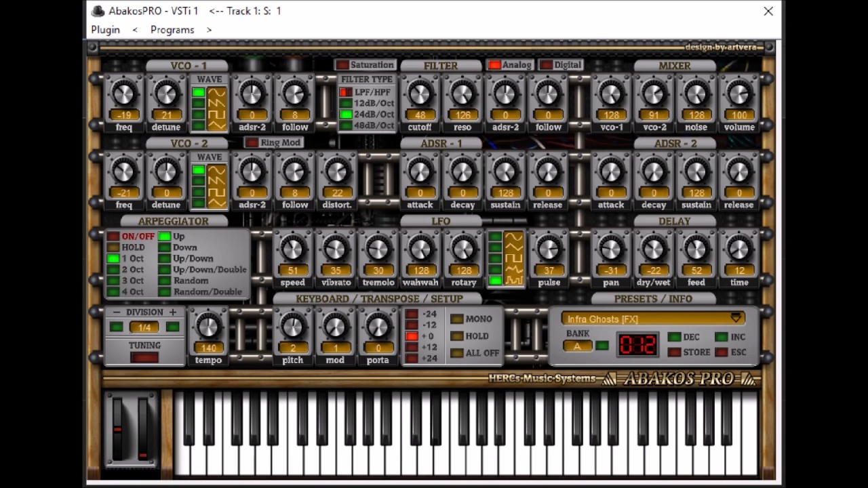Toggle the Ring Mod switch
Image resolution: width=868 pixels, height=488 pixels.
(252, 143)
